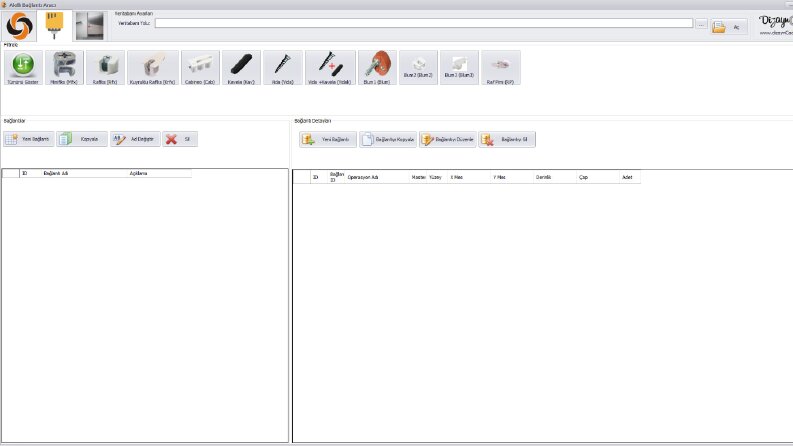Click the Adet column header
The image size is (793, 446).
coord(630,177)
